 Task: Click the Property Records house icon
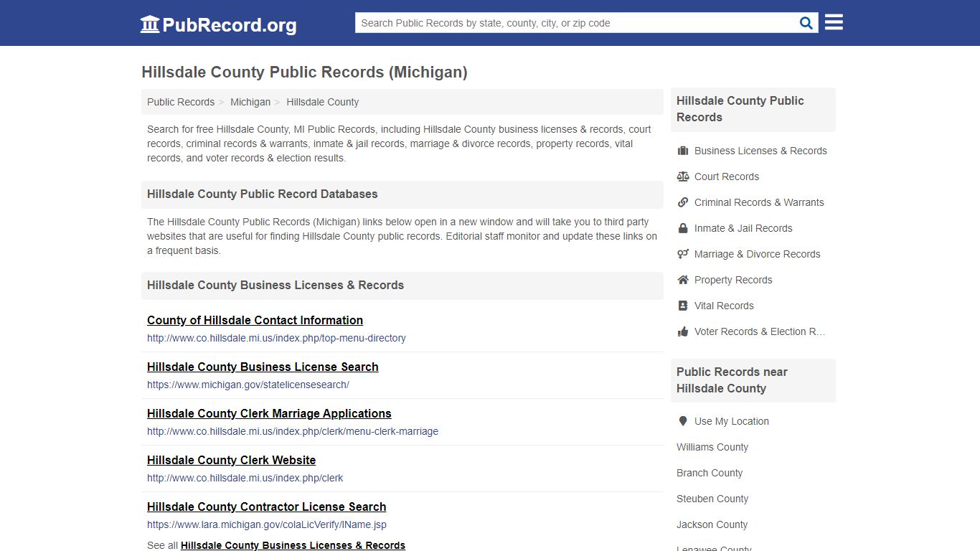click(683, 280)
